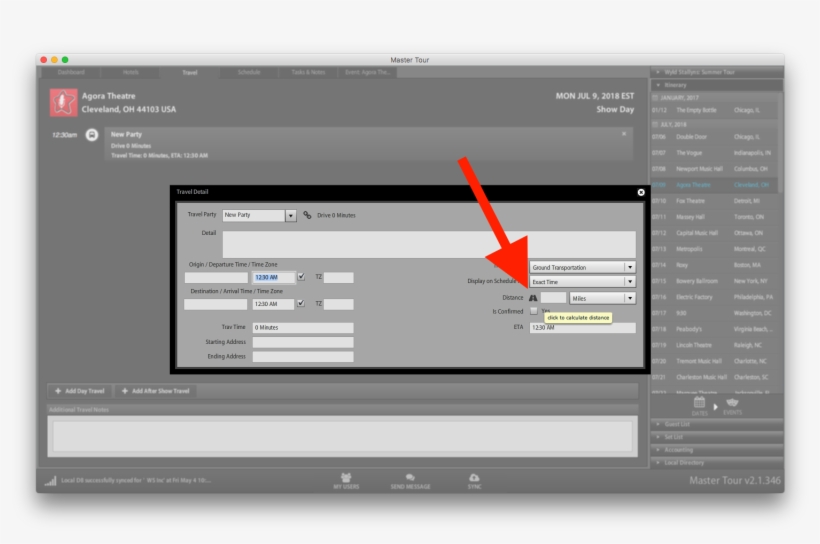Select Double Door itinerary row
Screen dimensions: 820x544
(714, 137)
